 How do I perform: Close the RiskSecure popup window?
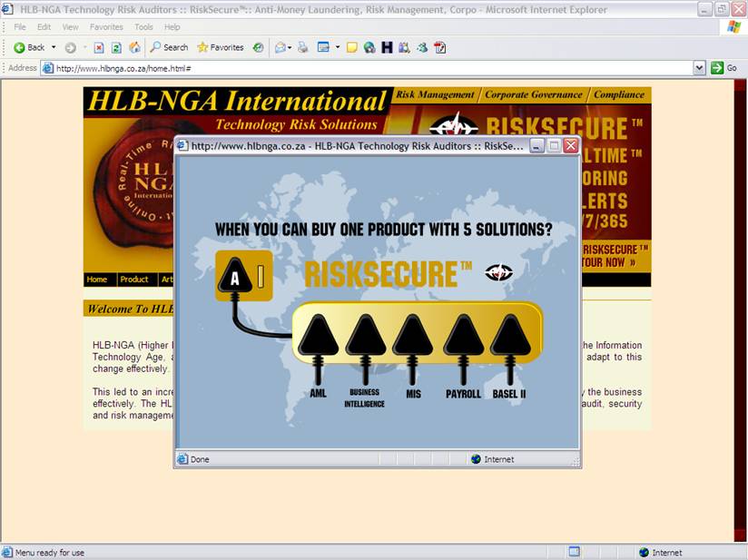pyautogui.click(x=571, y=145)
